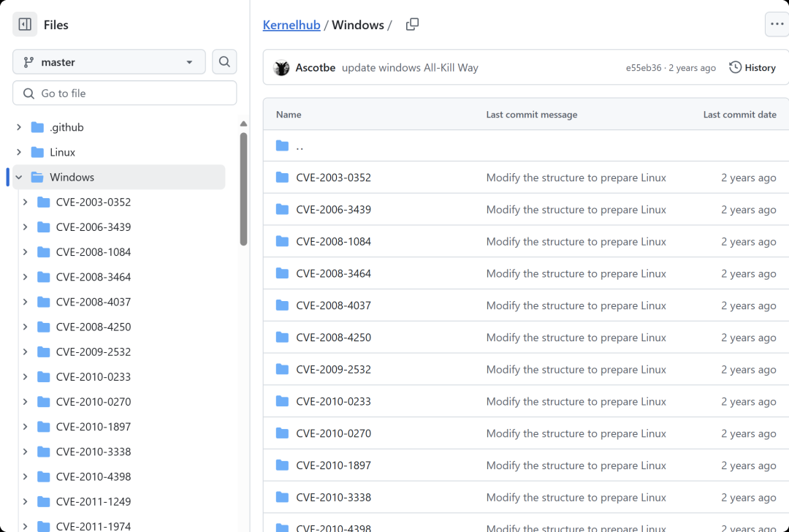
Task: Expand CVE-2008-4250 chevron in file tree
Action: click(25, 327)
